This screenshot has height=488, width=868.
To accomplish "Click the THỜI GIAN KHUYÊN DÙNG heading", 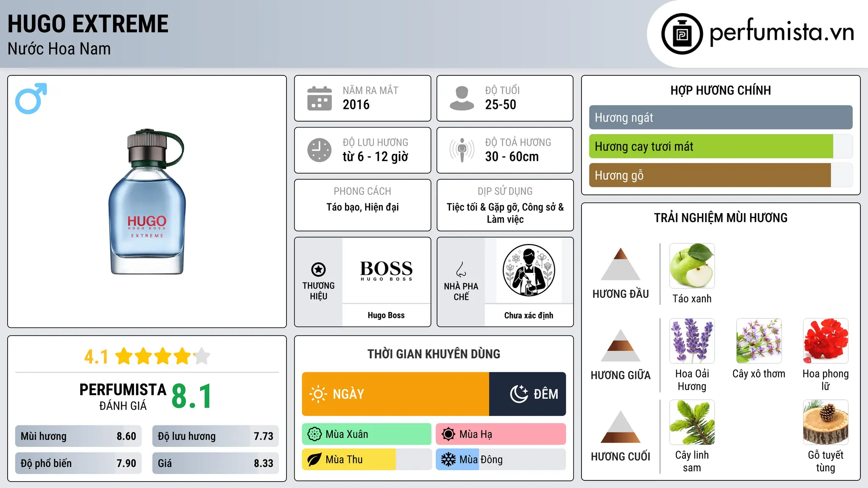I will 434,354.
